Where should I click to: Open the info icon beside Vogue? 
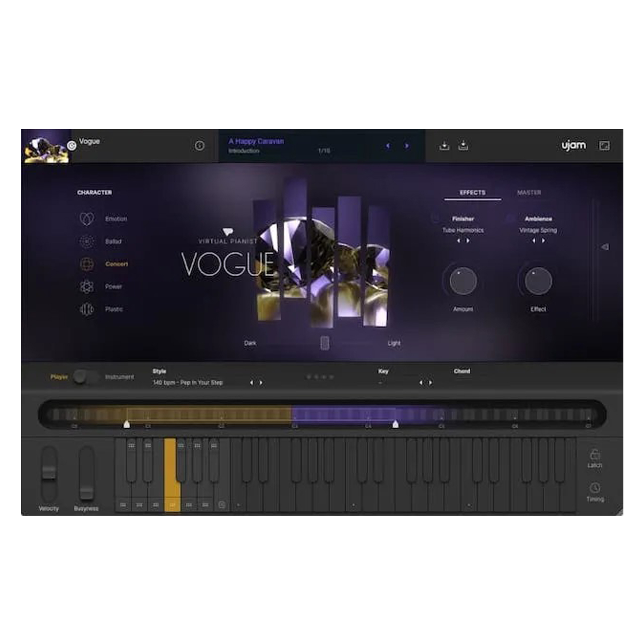[x=200, y=145]
